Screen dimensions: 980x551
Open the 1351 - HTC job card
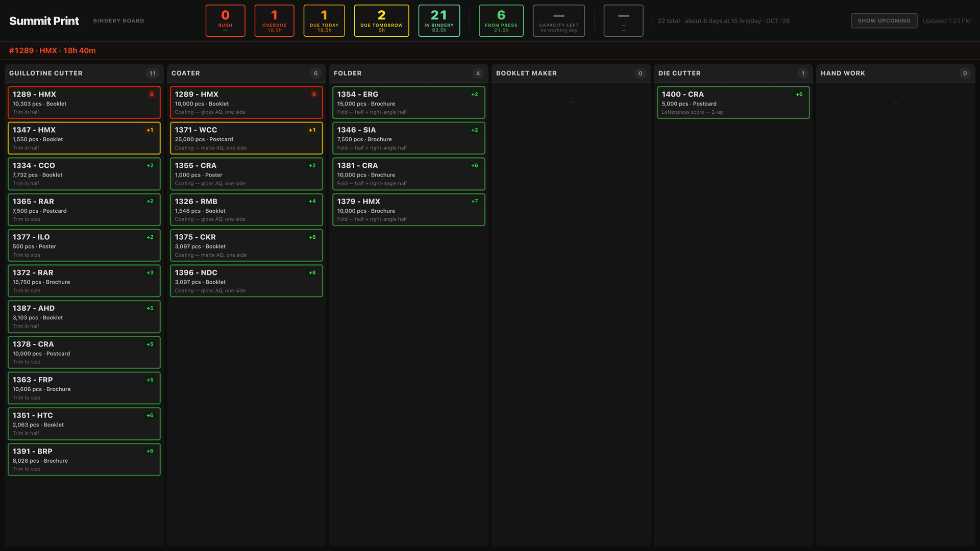[x=84, y=424]
